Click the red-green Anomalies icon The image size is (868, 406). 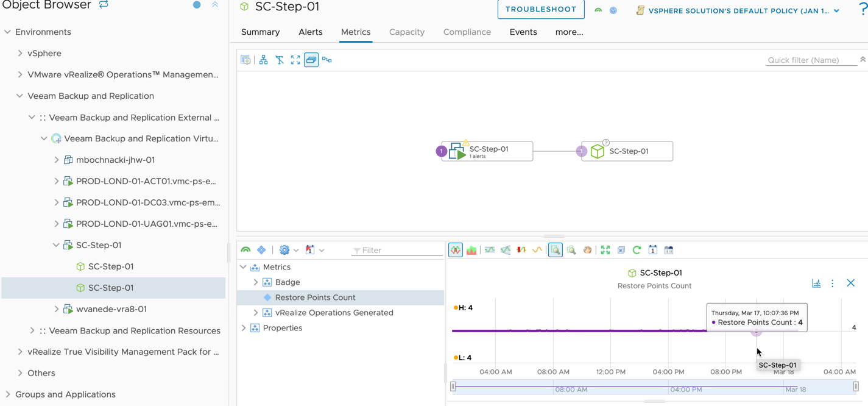521,250
